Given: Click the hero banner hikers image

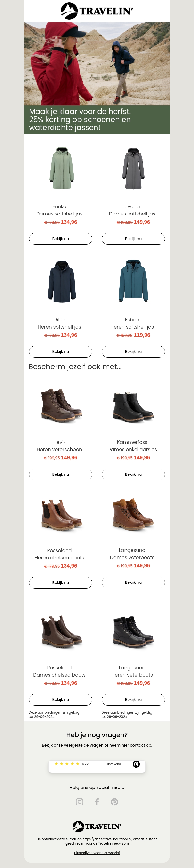Looking at the screenshot, I should coord(97,63).
